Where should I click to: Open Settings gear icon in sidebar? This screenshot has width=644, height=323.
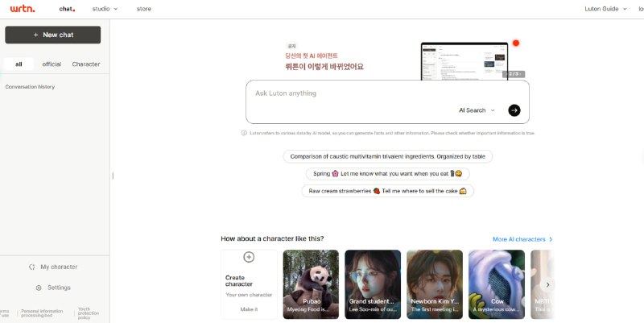39,288
